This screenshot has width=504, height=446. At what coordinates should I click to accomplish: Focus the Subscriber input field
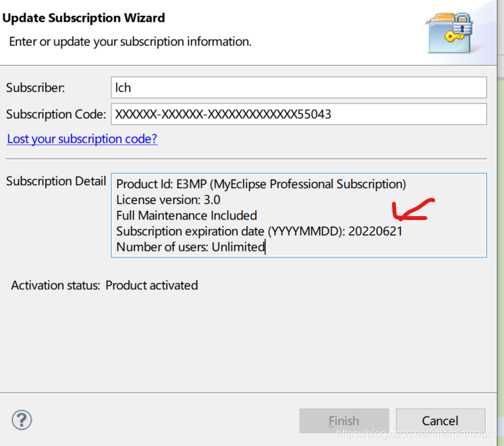[x=299, y=87]
